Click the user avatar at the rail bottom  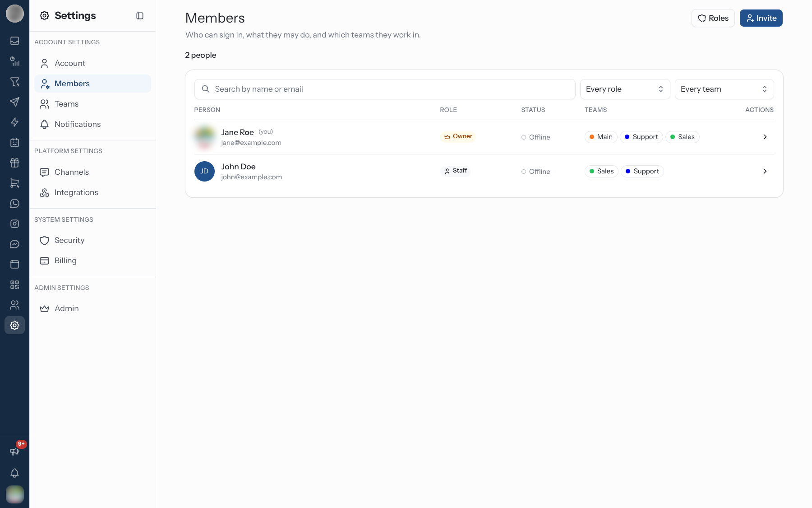click(14, 494)
